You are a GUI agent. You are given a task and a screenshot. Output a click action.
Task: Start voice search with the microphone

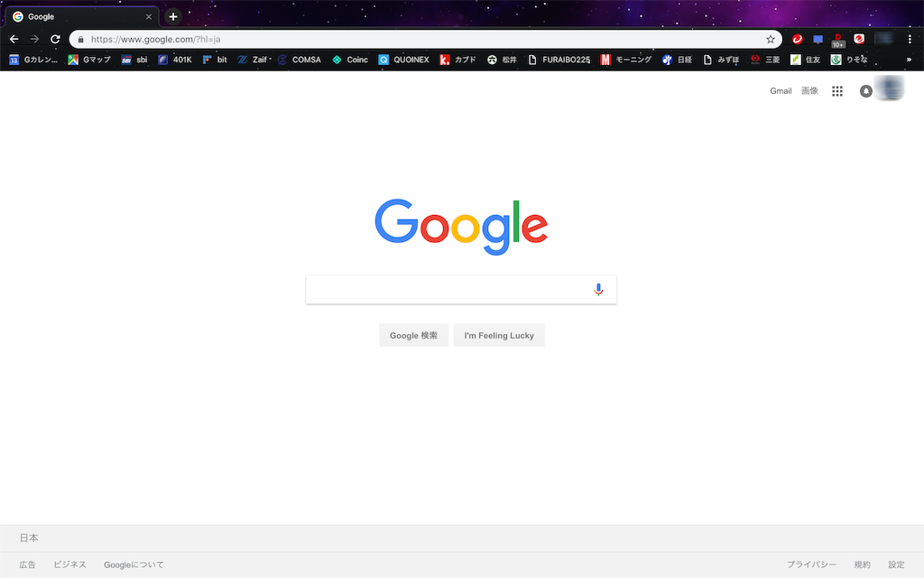coord(598,290)
